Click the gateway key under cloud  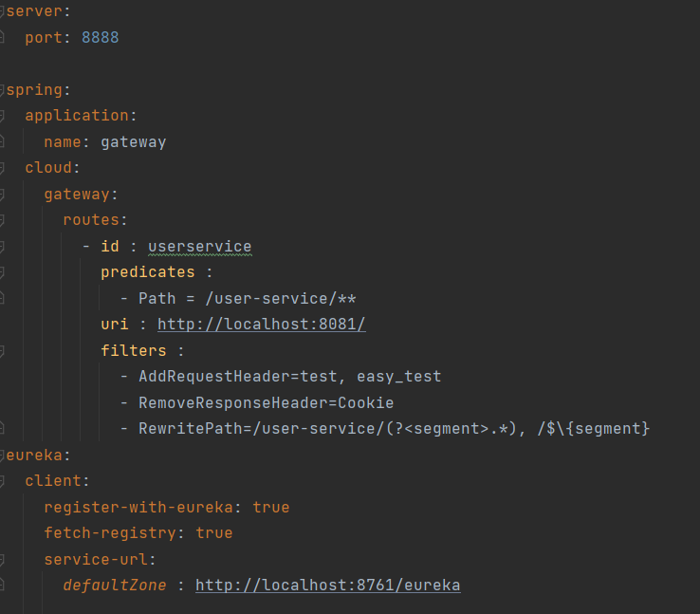click(x=76, y=195)
